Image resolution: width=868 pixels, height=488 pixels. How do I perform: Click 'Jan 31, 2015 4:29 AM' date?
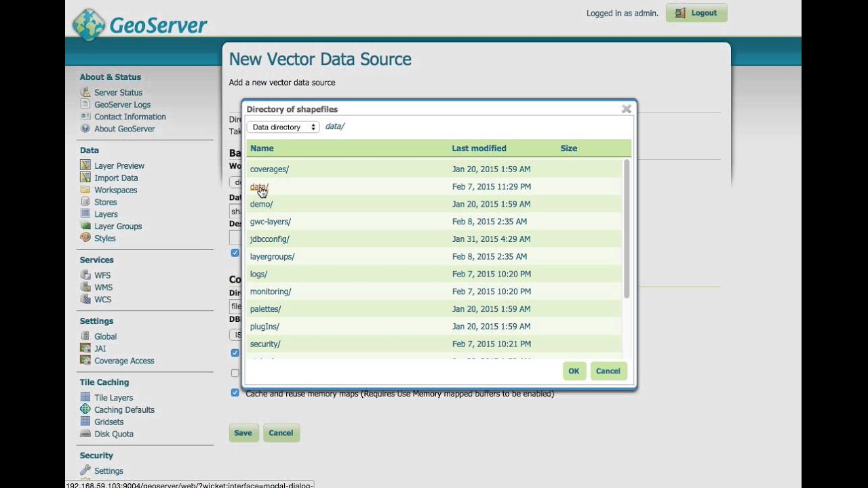click(492, 239)
